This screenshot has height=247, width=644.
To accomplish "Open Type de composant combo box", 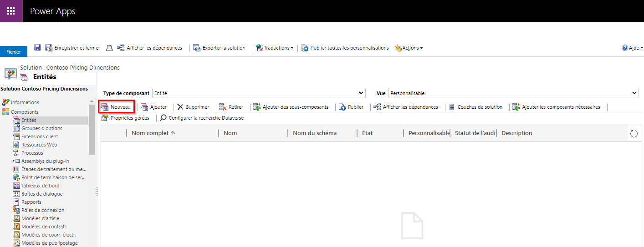I will click(x=259, y=93).
